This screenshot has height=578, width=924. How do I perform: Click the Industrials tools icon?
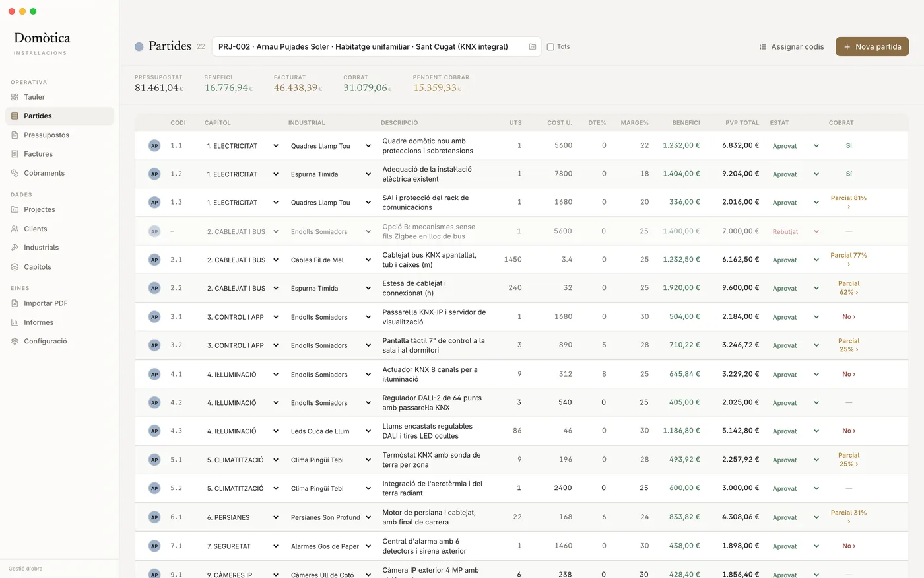click(15, 248)
